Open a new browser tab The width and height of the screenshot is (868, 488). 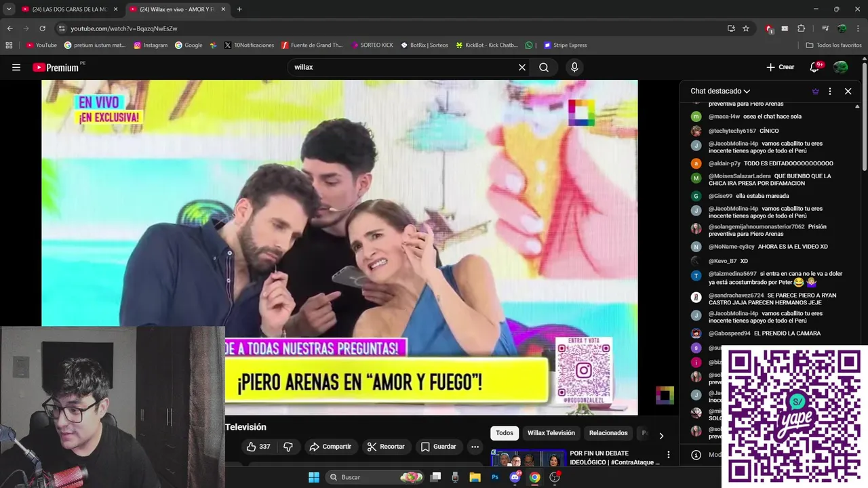(239, 9)
